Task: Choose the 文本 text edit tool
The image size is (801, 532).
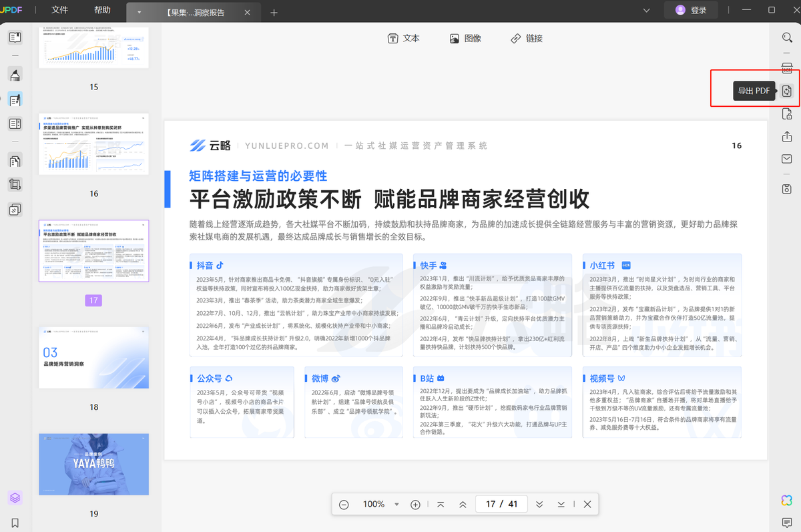Action: click(x=404, y=39)
